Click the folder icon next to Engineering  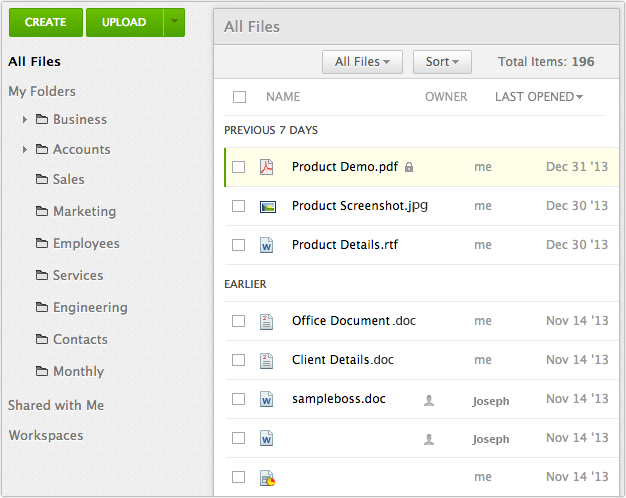click(x=42, y=308)
